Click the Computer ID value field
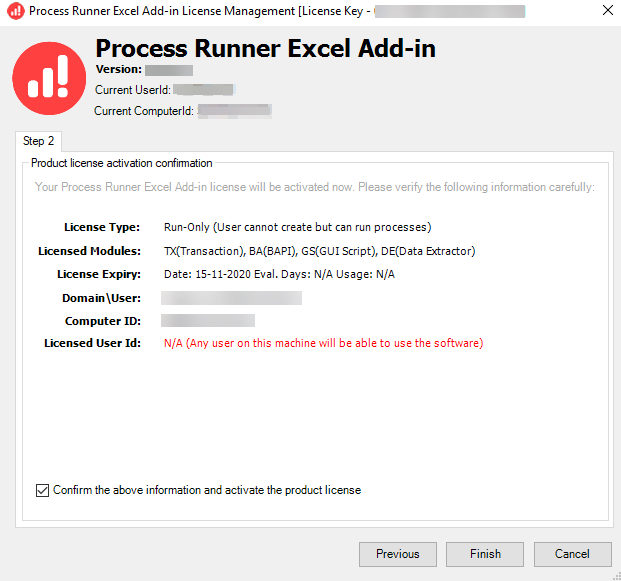Viewport: 621px width, 581px height. [208, 321]
